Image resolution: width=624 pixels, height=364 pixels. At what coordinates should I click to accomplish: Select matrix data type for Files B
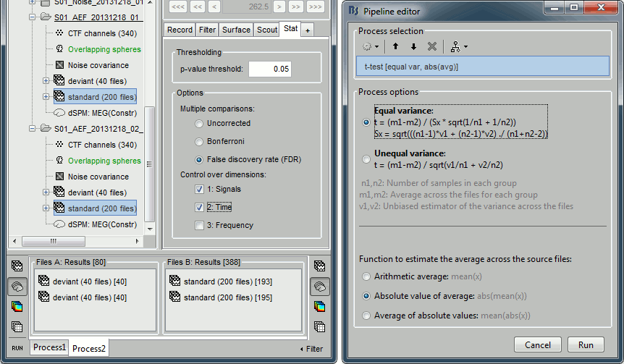pyautogui.click(x=319, y=326)
